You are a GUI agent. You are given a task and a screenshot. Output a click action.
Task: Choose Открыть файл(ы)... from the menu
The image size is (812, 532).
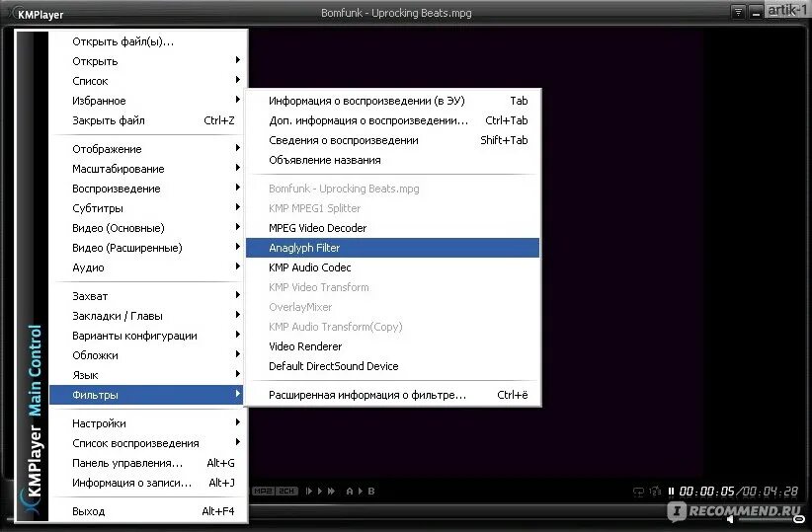(x=148, y=41)
